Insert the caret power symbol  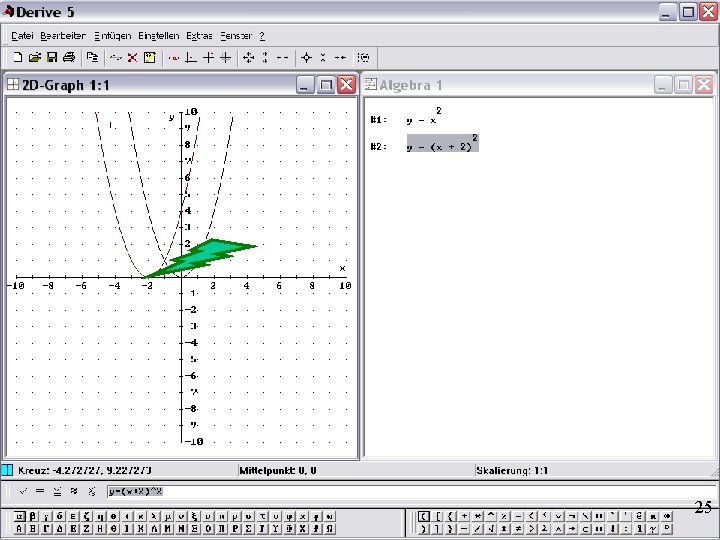pos(491,516)
